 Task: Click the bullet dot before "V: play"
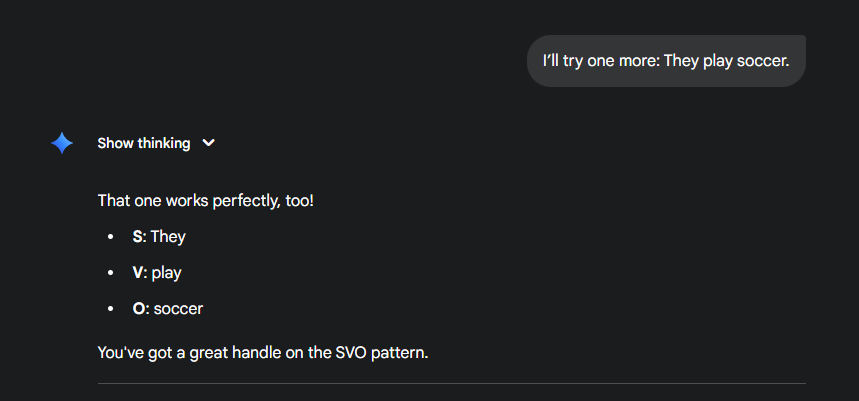pyautogui.click(x=110, y=274)
